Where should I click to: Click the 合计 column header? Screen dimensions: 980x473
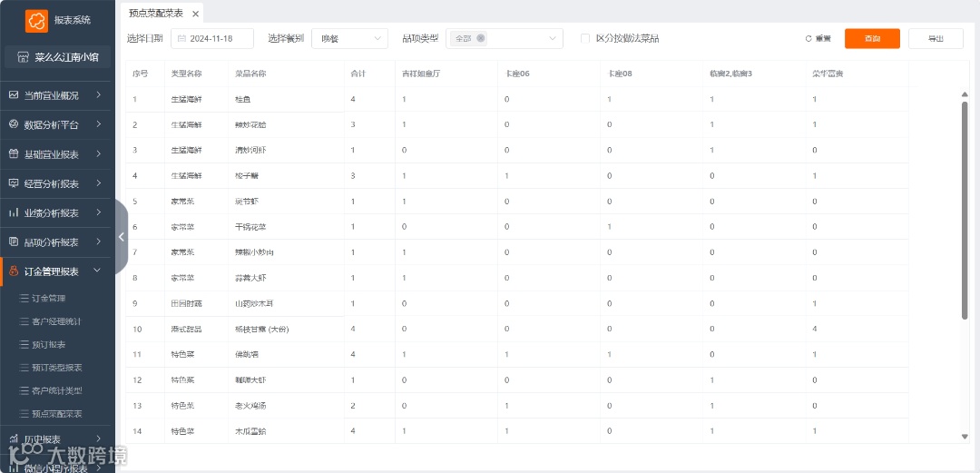point(358,74)
